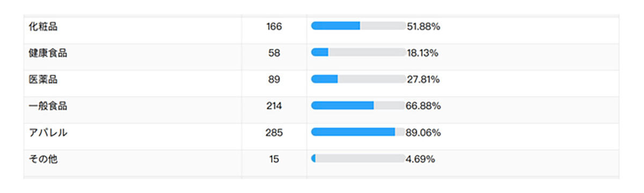Select the その他 row label
Screen dimensions: 644x193
(43, 159)
